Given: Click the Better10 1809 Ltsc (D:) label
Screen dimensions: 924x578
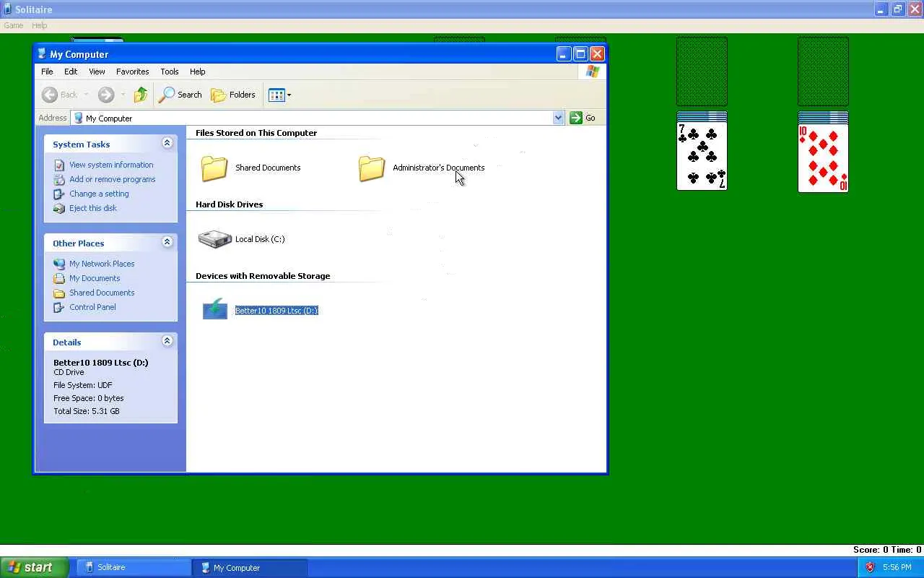Looking at the screenshot, I should (x=276, y=311).
